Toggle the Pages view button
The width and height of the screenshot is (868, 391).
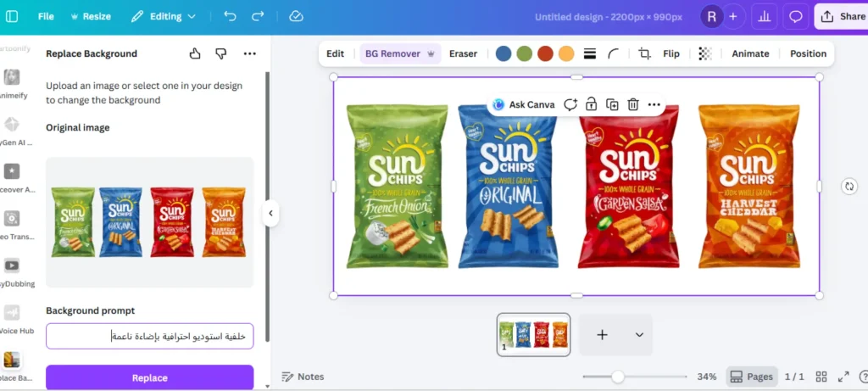(751, 377)
